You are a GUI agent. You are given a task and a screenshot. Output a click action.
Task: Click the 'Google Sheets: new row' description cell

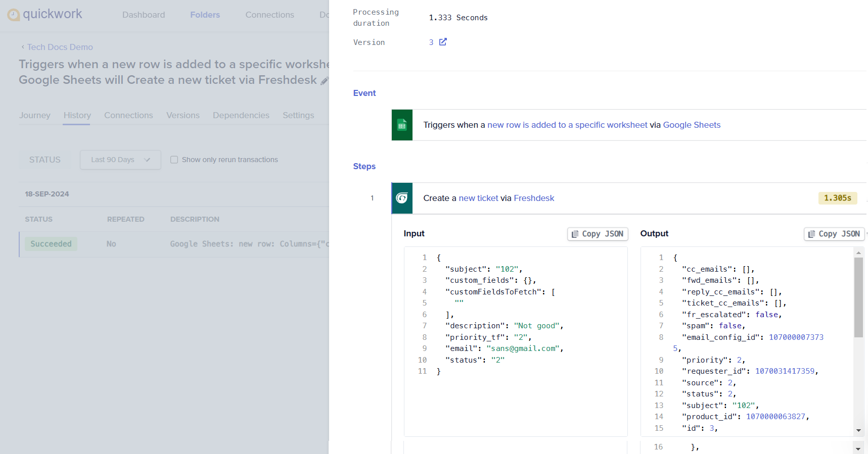pyautogui.click(x=249, y=244)
